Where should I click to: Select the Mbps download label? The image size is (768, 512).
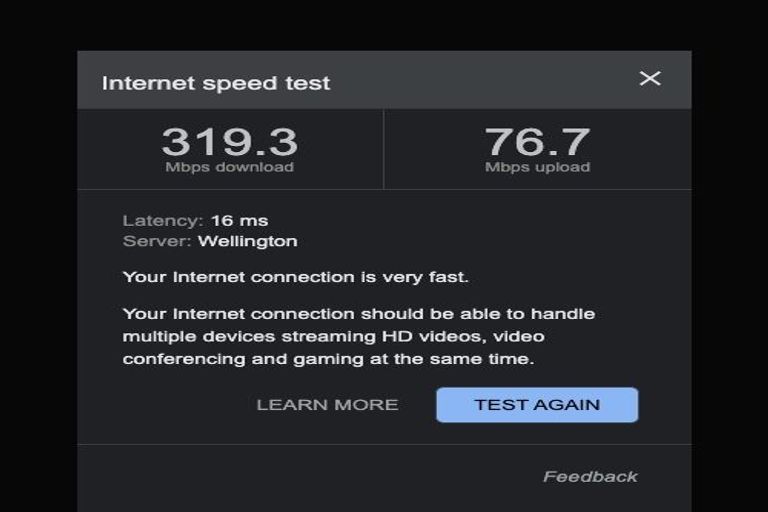click(229, 168)
